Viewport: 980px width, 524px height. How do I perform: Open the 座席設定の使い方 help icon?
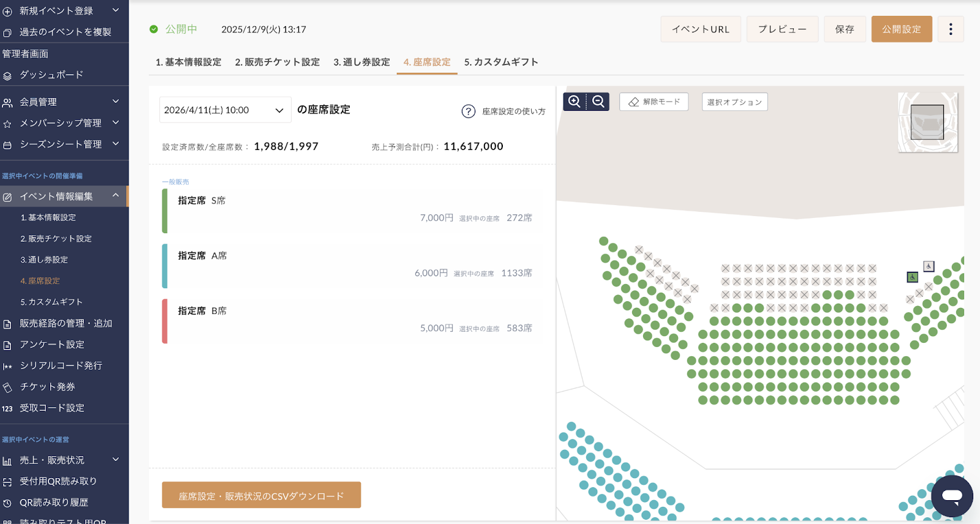(469, 111)
